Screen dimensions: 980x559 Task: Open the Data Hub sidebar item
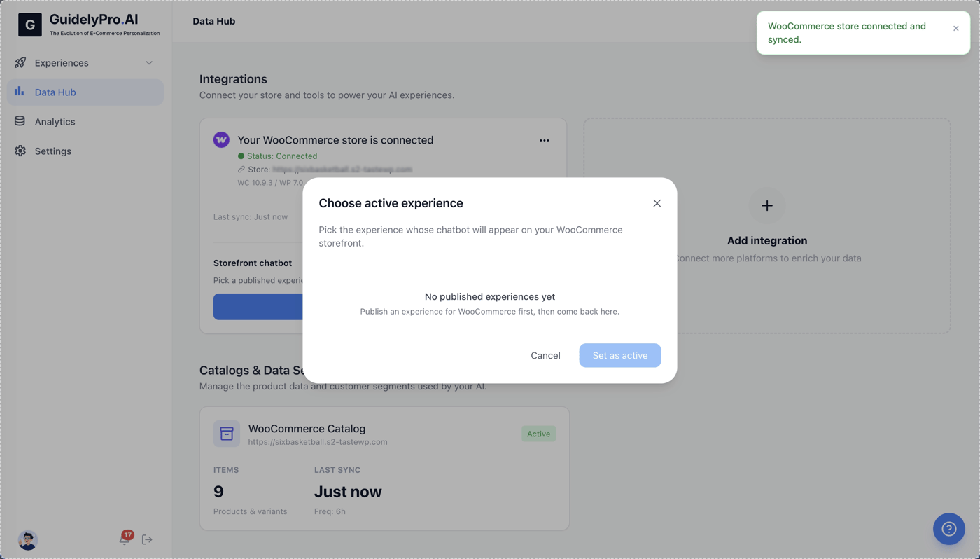[x=85, y=92]
